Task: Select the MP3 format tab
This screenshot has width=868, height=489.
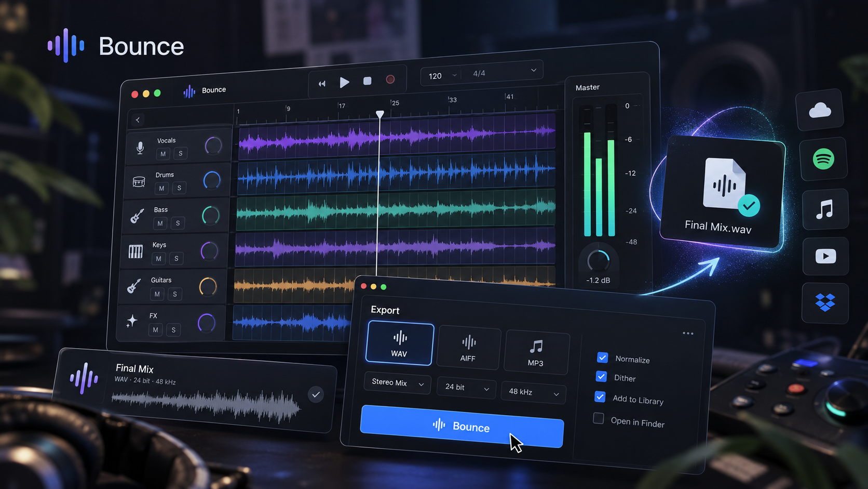Action: (x=536, y=353)
